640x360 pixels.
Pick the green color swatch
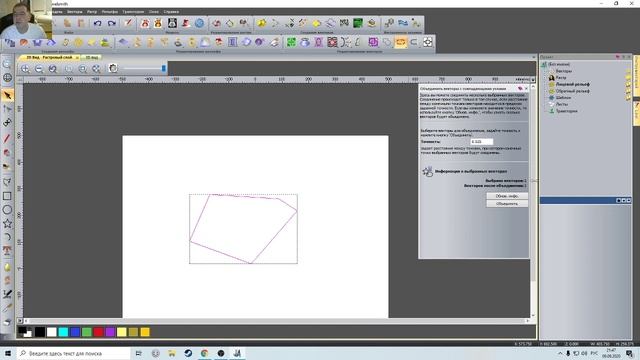[x=87, y=332]
